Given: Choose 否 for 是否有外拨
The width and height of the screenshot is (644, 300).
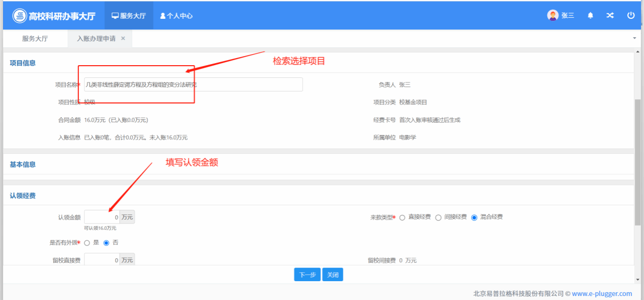Looking at the screenshot, I should coord(106,243).
